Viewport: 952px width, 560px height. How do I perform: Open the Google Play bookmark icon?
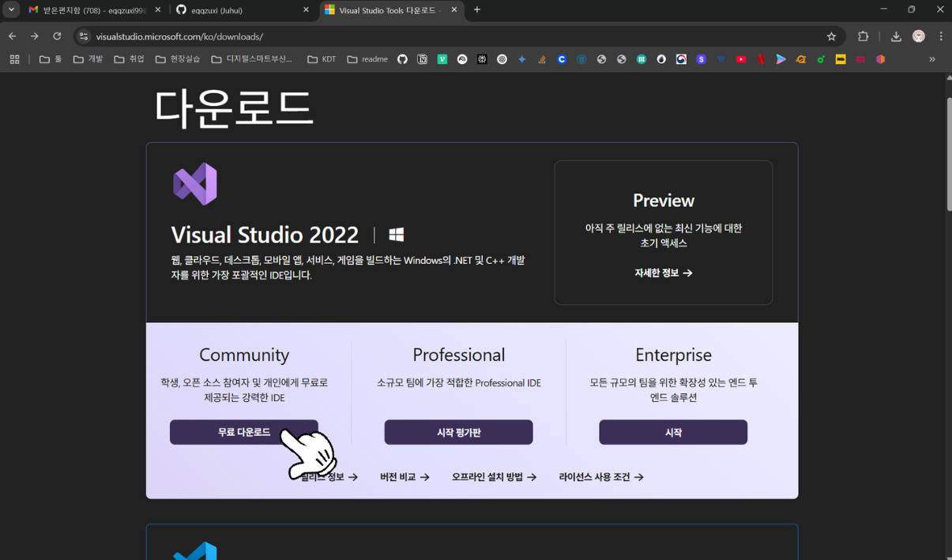coord(781,58)
